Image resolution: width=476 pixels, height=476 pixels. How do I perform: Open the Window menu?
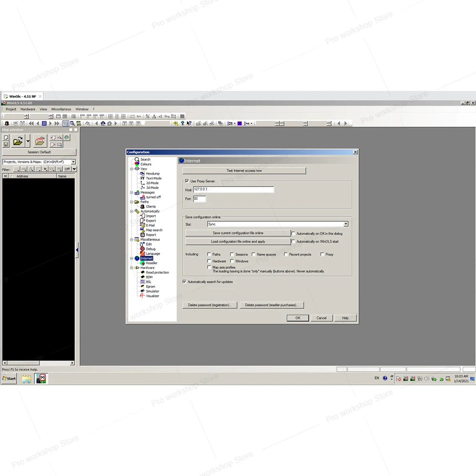coord(82,109)
